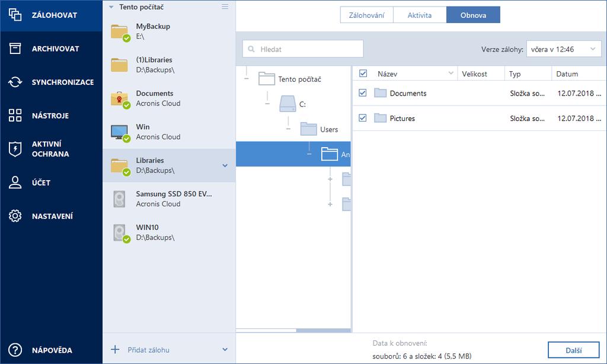Select the Win computer backup icon
The image size is (607, 364).
[120, 133]
